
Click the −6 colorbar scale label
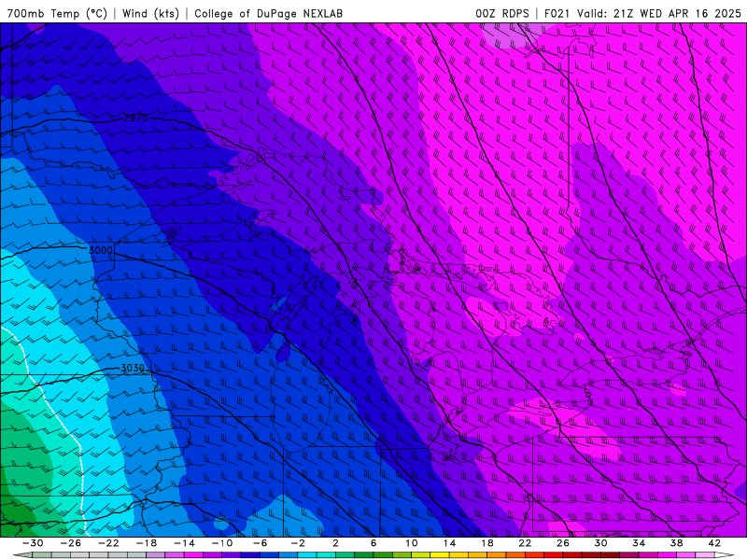click(260, 543)
